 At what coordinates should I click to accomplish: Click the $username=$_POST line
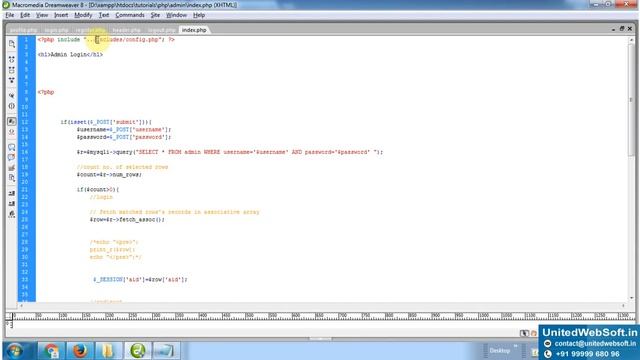(124, 129)
